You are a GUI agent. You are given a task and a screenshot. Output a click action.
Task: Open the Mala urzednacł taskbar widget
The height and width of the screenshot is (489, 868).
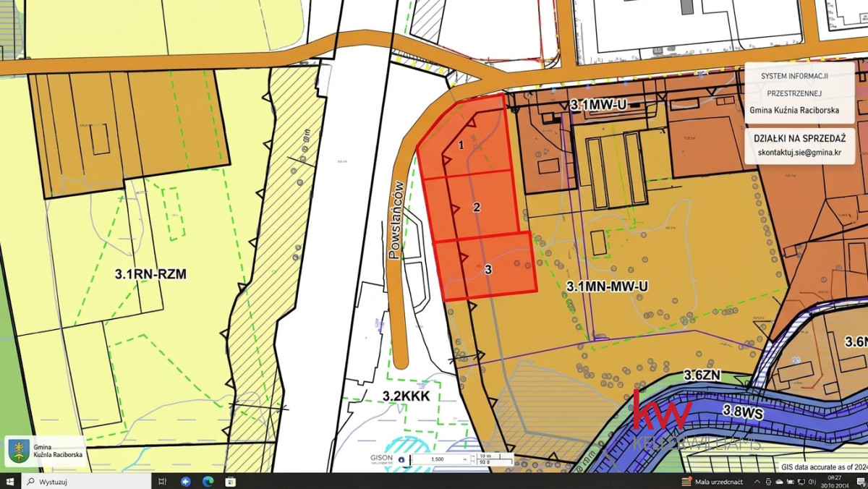pyautogui.click(x=712, y=482)
